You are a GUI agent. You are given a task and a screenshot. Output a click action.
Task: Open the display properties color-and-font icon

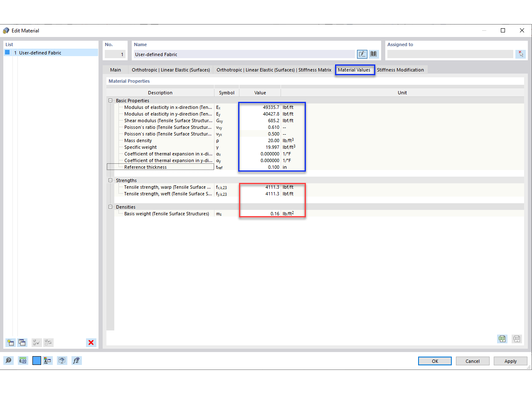[x=47, y=360]
